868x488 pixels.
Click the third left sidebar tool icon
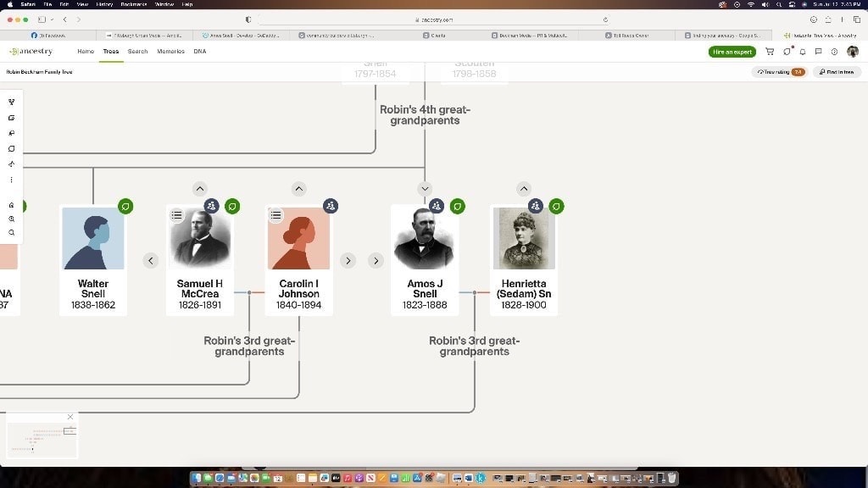point(11,133)
